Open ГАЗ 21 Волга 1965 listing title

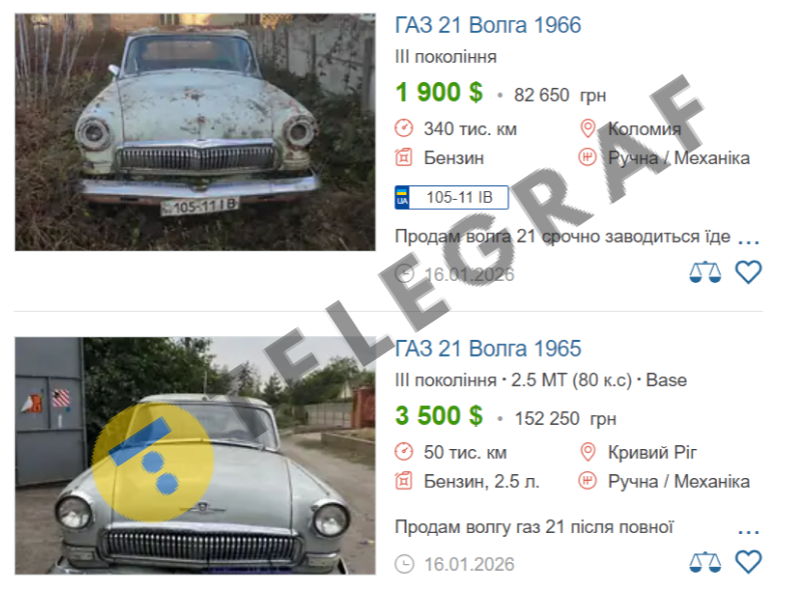tap(488, 348)
